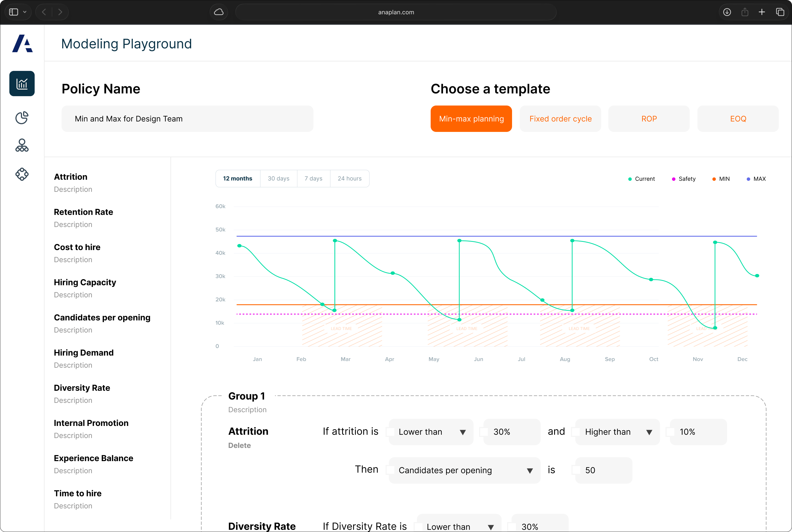This screenshot has width=792, height=532.
Task: Select the Fixed order cycle template
Action: click(560, 119)
